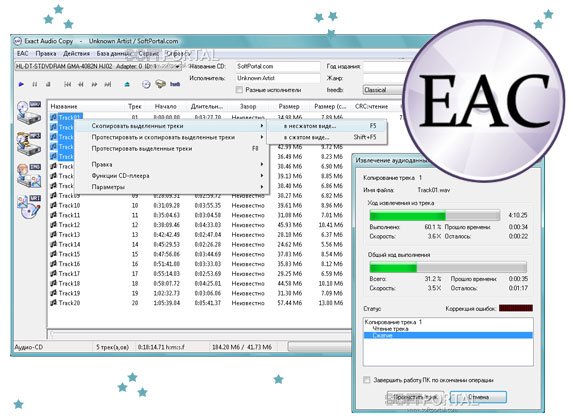Skip to the previous track
This screenshot has width=570, height=420.
point(68,84)
